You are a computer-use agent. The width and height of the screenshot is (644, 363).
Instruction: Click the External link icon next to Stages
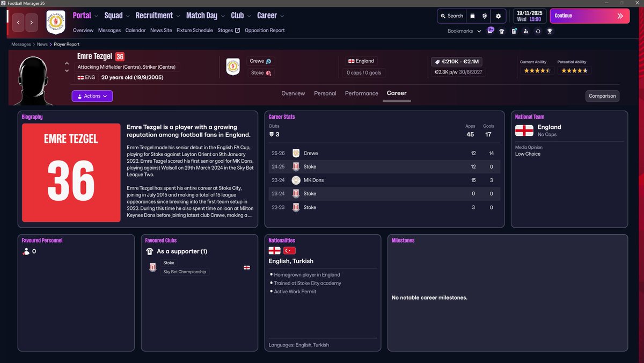click(x=237, y=31)
